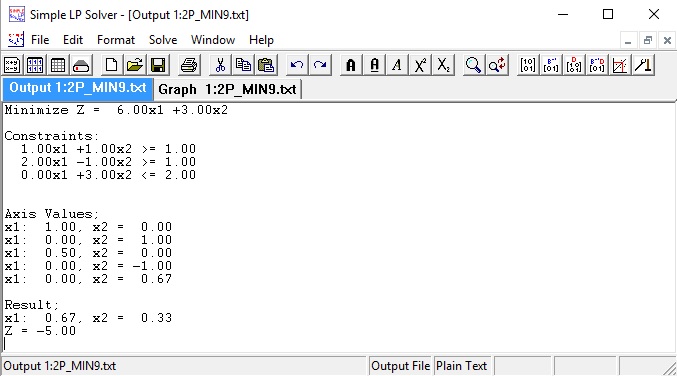Click the 'Constraints:' heading text
Image resolution: width=677 pixels, height=376 pixels.
tap(52, 136)
